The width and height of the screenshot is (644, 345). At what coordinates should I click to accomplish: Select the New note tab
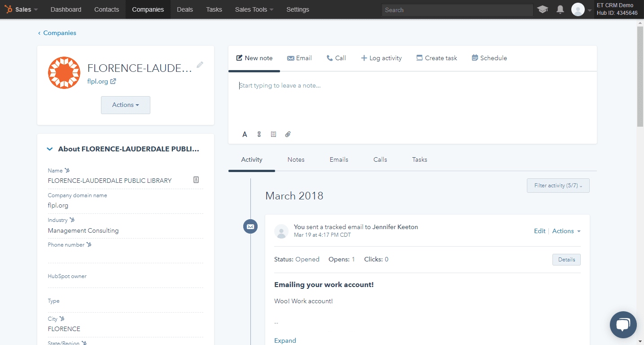(254, 58)
